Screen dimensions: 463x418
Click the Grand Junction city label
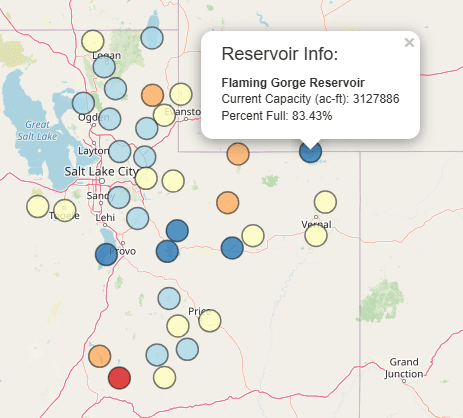404,368
